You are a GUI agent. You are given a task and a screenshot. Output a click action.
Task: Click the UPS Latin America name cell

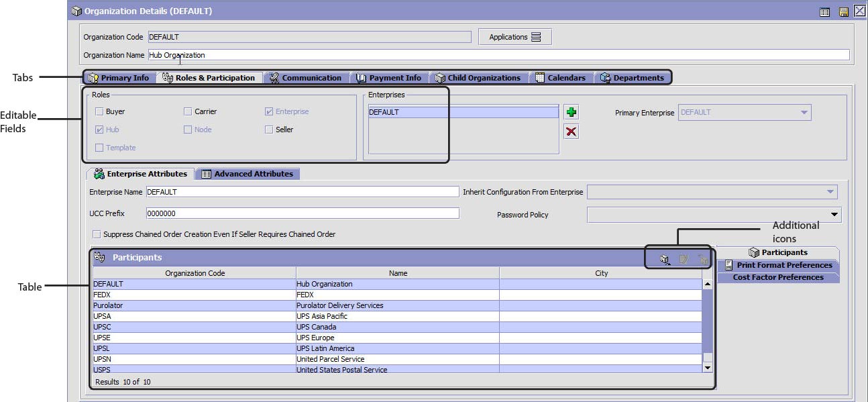point(398,348)
